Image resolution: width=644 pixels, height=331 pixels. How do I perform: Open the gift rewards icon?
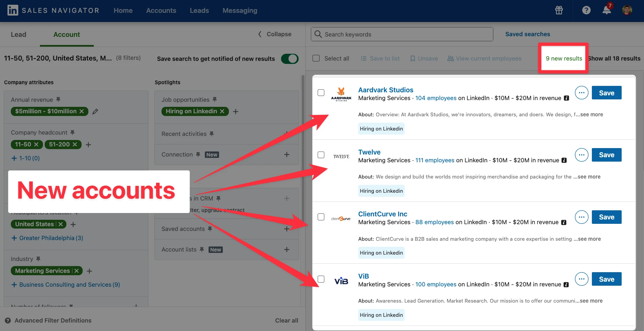(x=559, y=10)
